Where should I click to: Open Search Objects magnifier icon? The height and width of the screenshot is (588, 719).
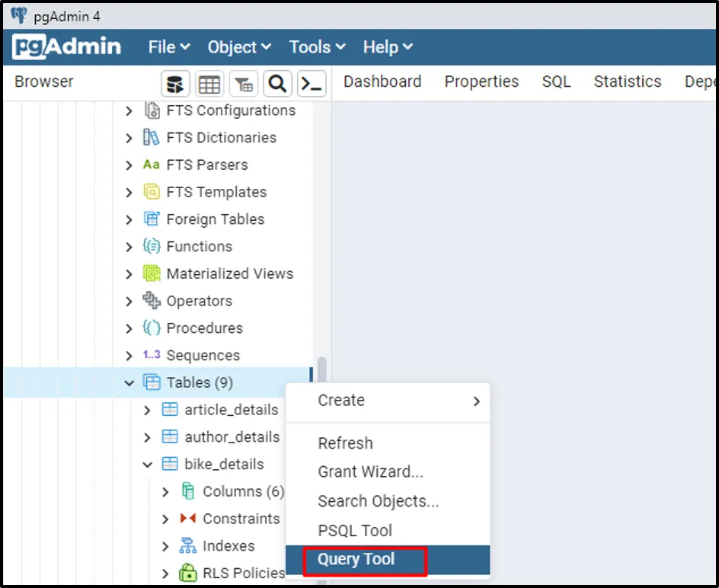click(x=277, y=84)
